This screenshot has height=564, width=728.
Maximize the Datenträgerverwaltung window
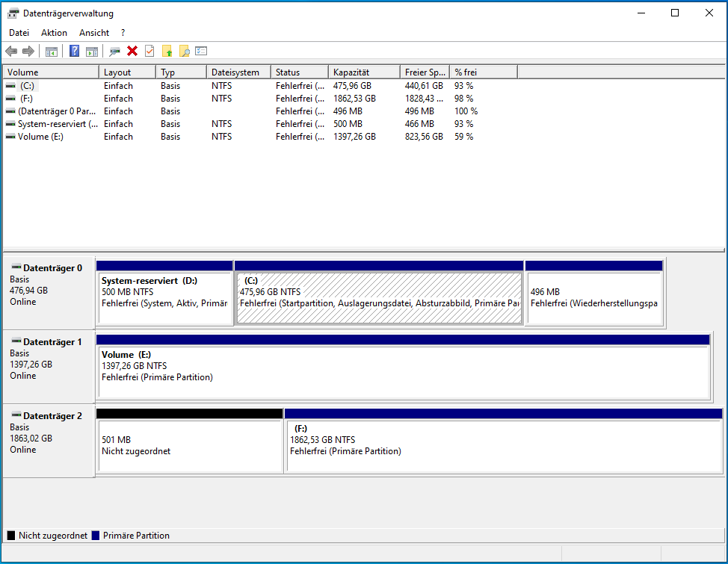tap(675, 13)
